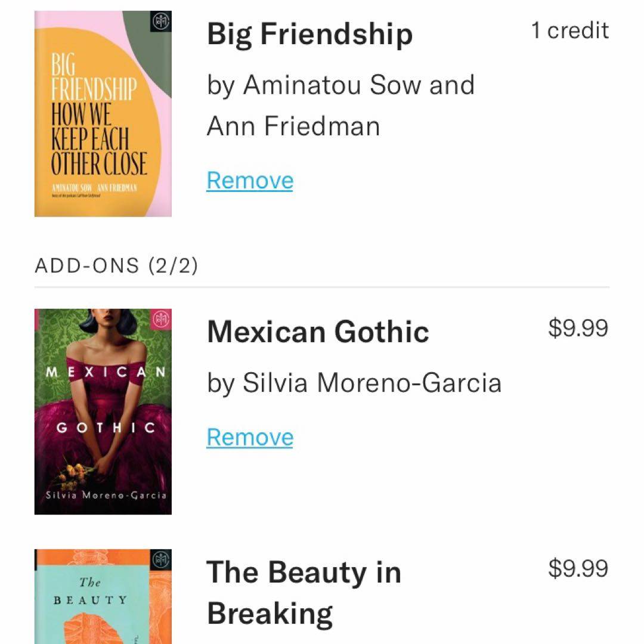Click the divider line below ADD-ONS header
This screenshot has height=644, width=644.
pyautogui.click(x=322, y=287)
